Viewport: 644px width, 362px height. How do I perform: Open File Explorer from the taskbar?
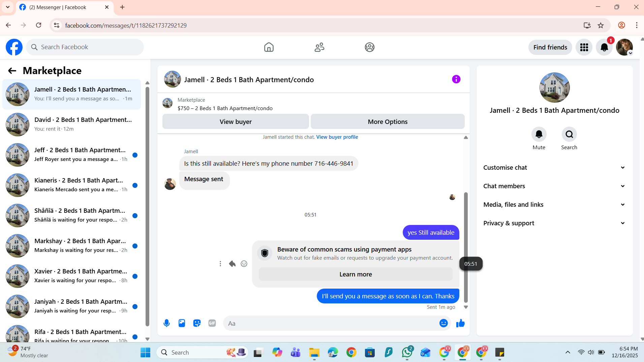314,352
